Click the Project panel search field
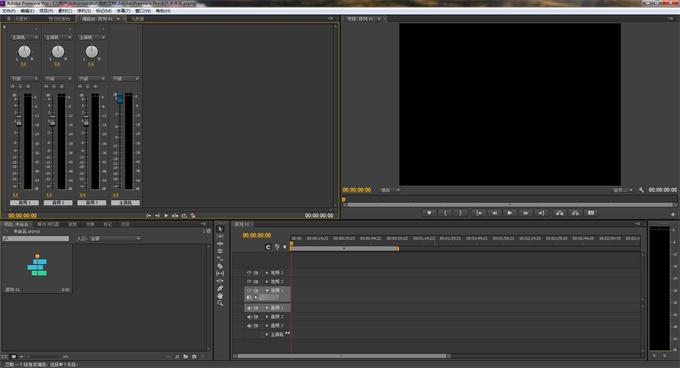The image size is (680, 368). [36, 238]
